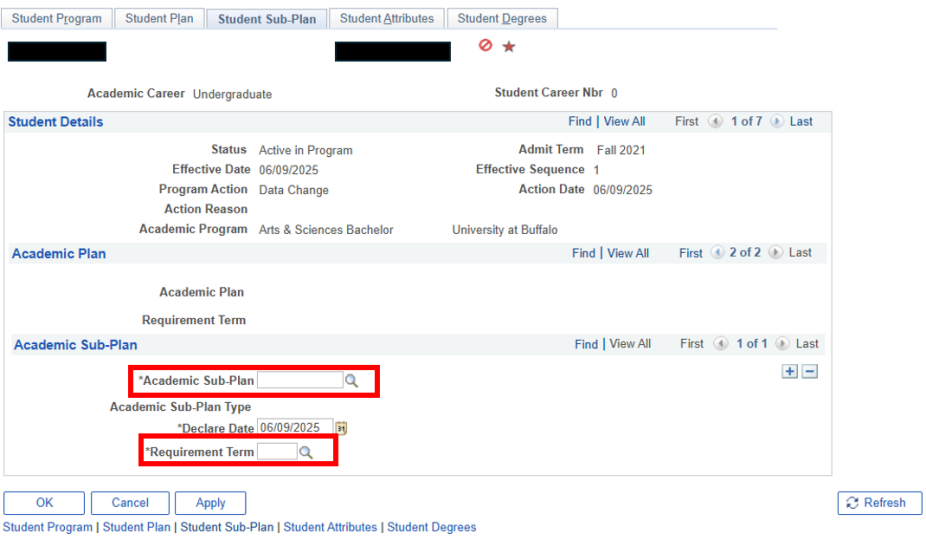Click the star positive service indicator icon
Viewport: 926px width, 540px height.
508,47
